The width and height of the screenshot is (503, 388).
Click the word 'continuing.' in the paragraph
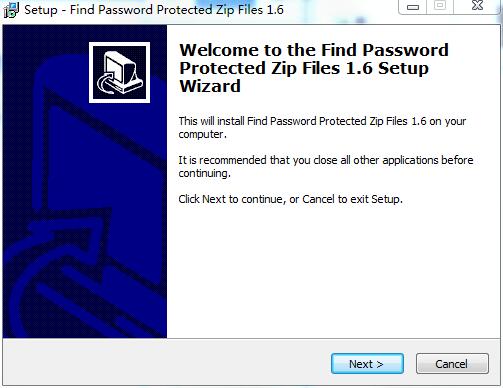click(x=204, y=173)
